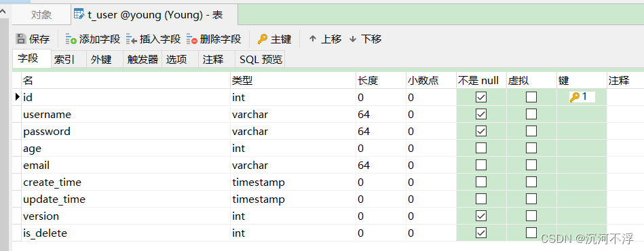Switch to the Objects (对象) tab
The height and width of the screenshot is (251, 644).
coord(41,15)
